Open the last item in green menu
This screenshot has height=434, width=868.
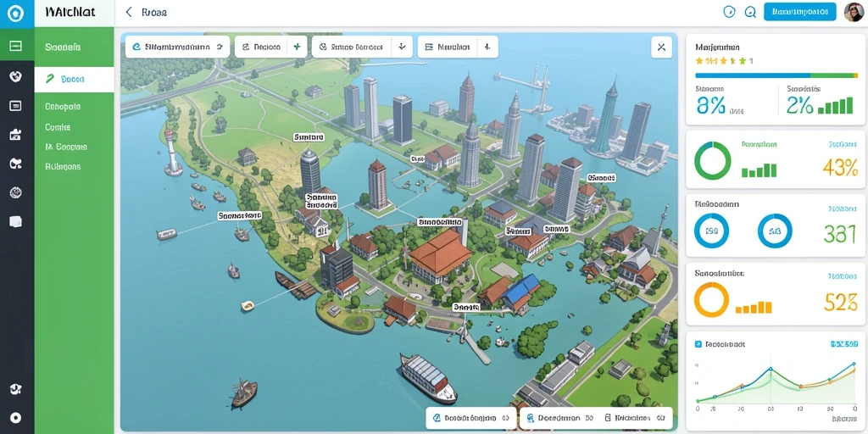(63, 166)
